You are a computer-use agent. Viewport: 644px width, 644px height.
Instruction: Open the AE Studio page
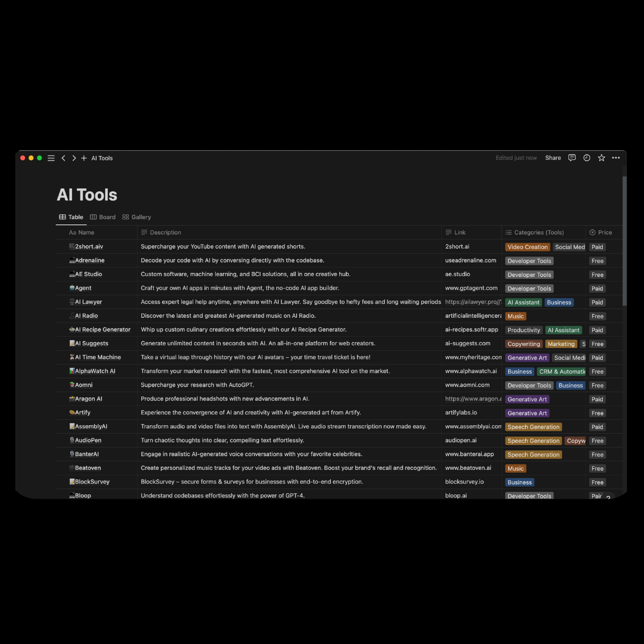pos(88,274)
